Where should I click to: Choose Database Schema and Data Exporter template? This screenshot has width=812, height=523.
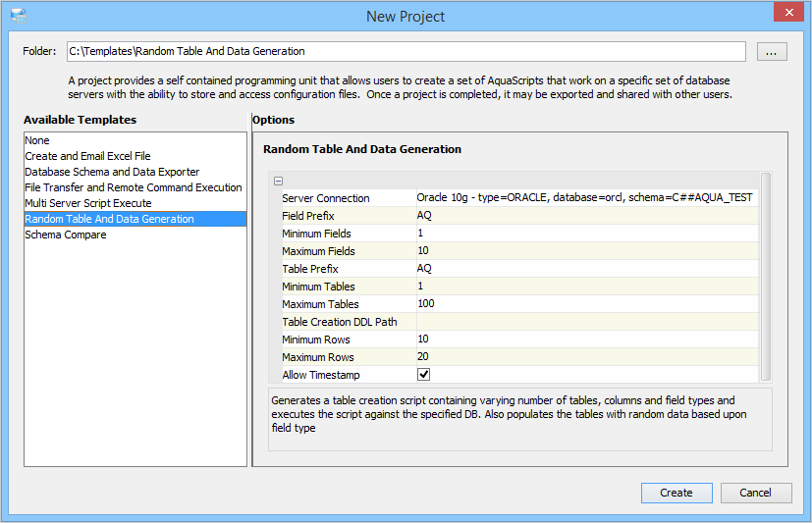[x=112, y=172]
